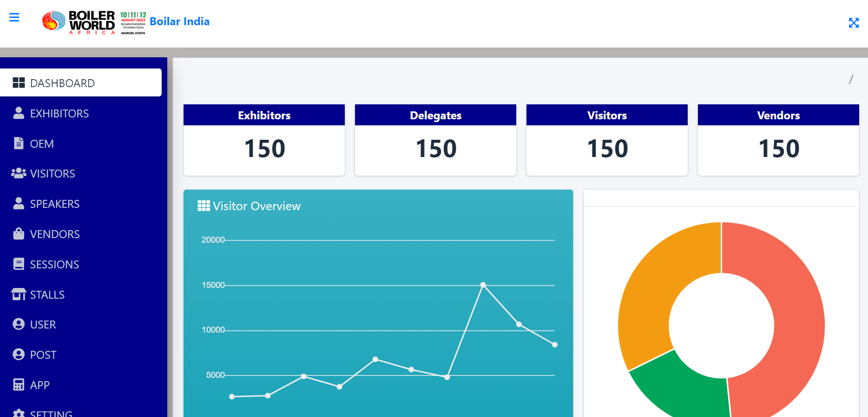
Task: Select the Vendors count card
Action: 778,140
